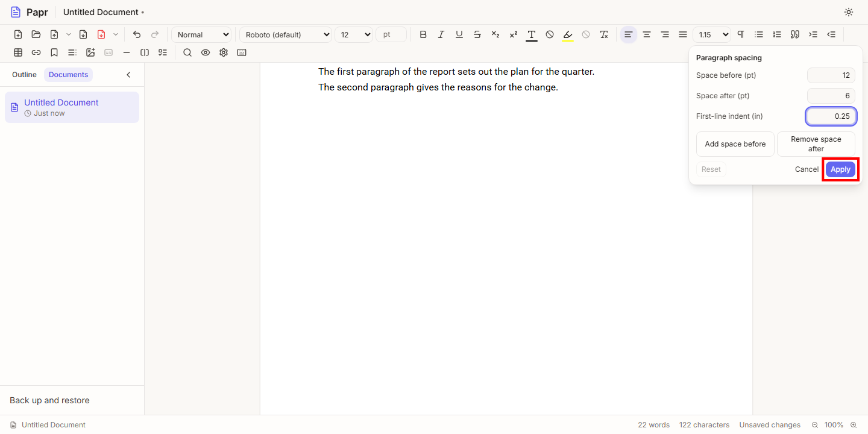Click the red PDF export icon
The height and width of the screenshot is (434, 868).
point(101,34)
